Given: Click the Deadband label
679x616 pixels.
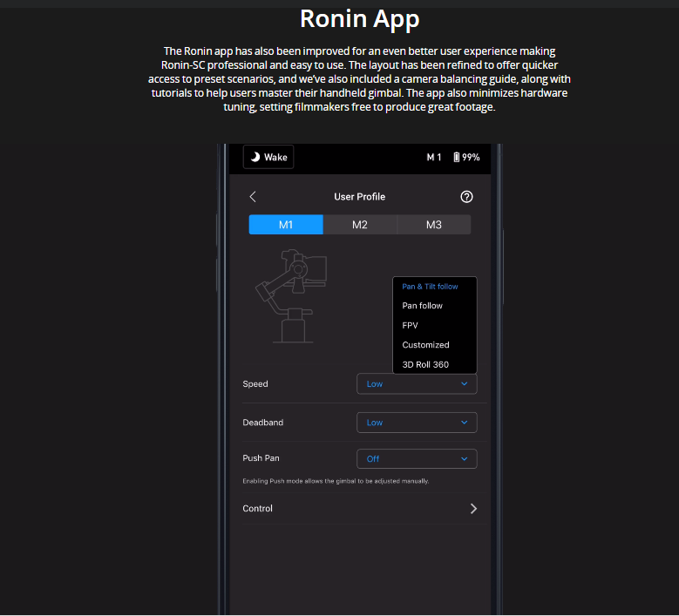Looking at the screenshot, I should click(263, 423).
